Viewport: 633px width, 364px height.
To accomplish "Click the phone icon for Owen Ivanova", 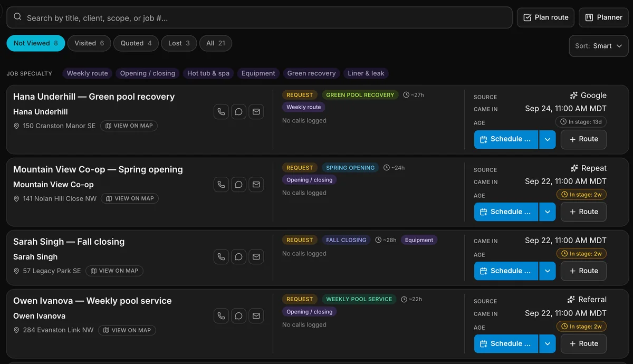I will 221,316.
